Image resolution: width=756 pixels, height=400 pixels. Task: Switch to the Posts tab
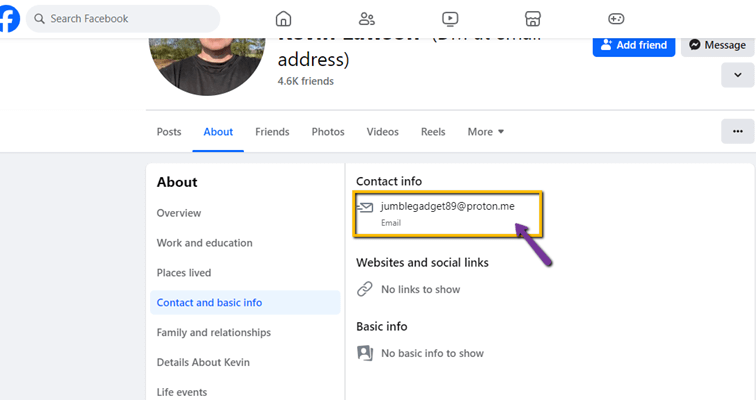point(169,132)
